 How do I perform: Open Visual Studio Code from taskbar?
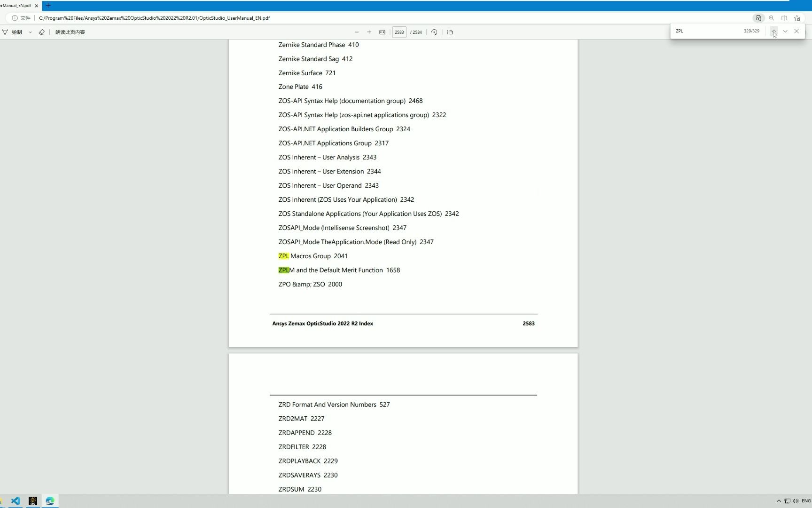16,501
